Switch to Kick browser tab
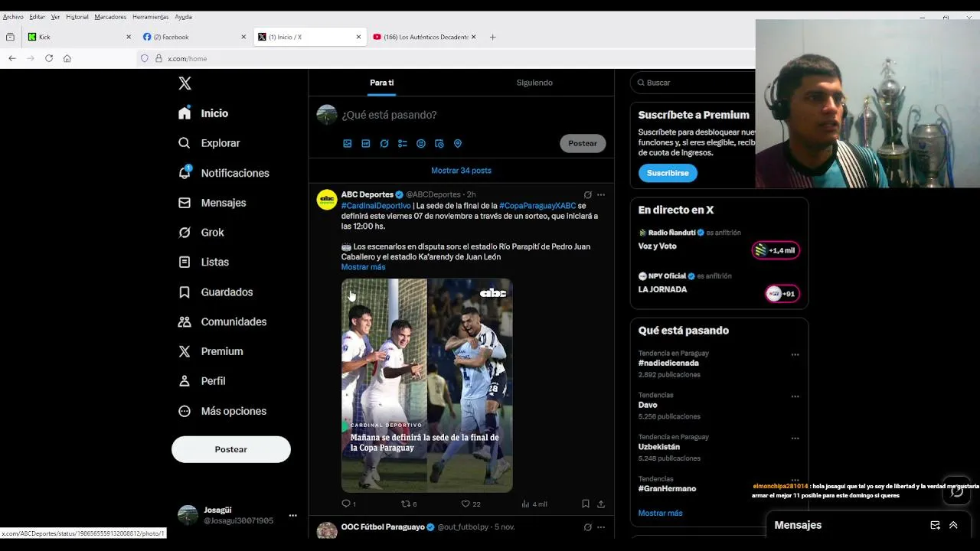 click(x=80, y=37)
